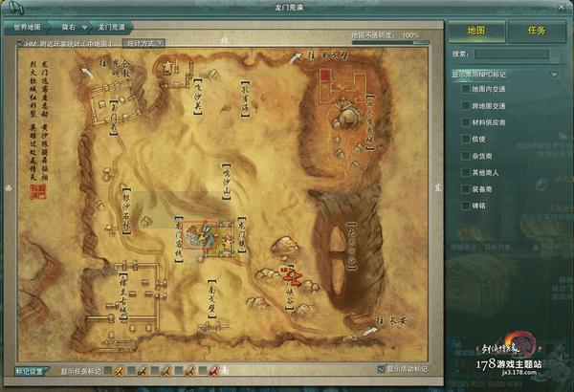
Task: Collapse the 显示常用NPC标记 list
Action: point(554,75)
